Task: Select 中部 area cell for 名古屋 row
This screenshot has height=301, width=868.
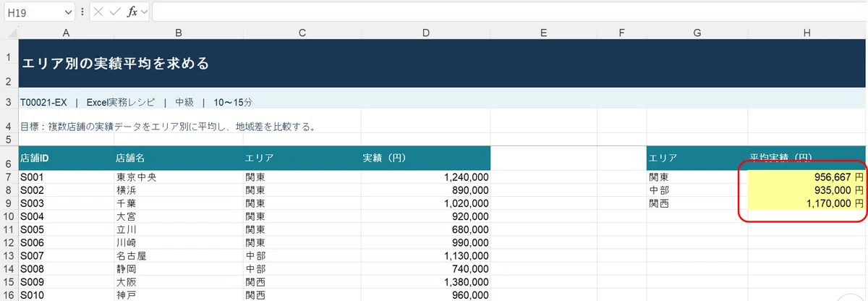Action: coord(302,255)
